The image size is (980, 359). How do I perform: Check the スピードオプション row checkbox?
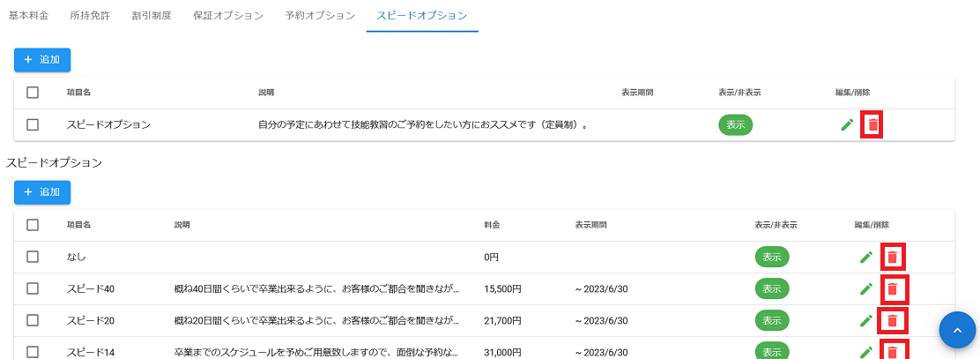tap(33, 125)
